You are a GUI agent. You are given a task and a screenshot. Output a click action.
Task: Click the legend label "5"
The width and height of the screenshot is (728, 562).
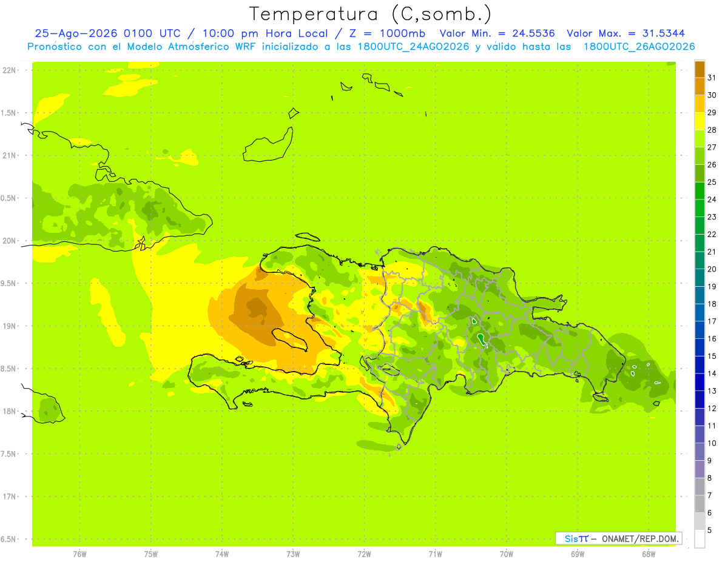(709, 530)
